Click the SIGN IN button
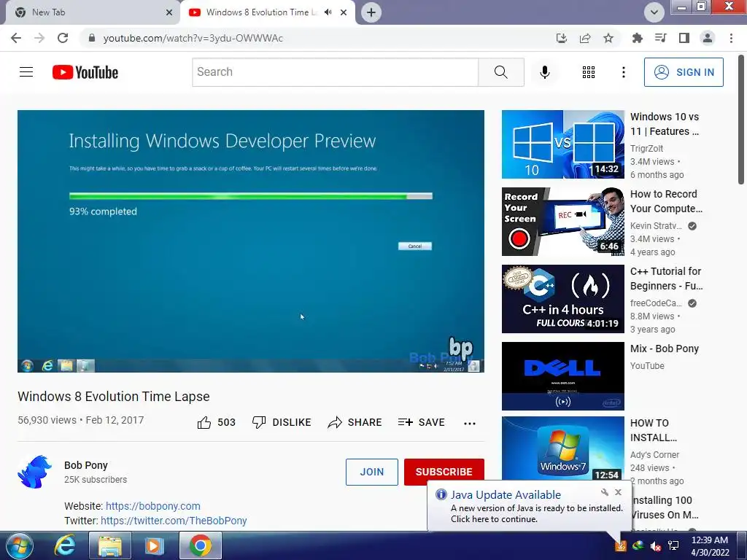The height and width of the screenshot is (560, 747). [x=683, y=72]
